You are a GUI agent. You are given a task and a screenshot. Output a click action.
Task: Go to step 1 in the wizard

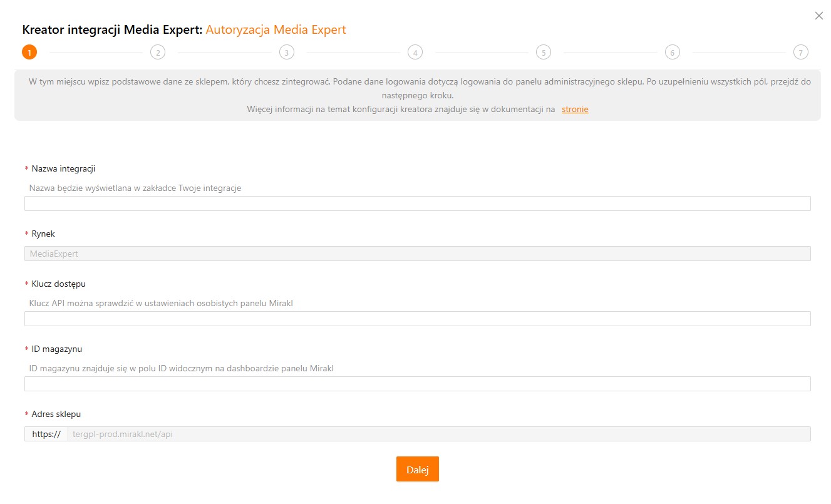[29, 53]
